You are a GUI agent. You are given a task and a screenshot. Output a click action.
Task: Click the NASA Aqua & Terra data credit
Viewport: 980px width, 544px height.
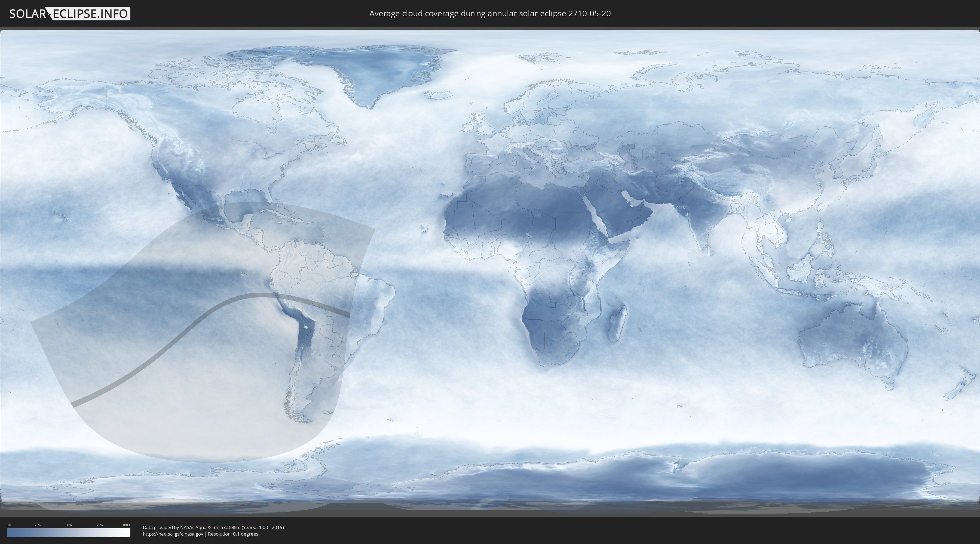tap(213, 527)
